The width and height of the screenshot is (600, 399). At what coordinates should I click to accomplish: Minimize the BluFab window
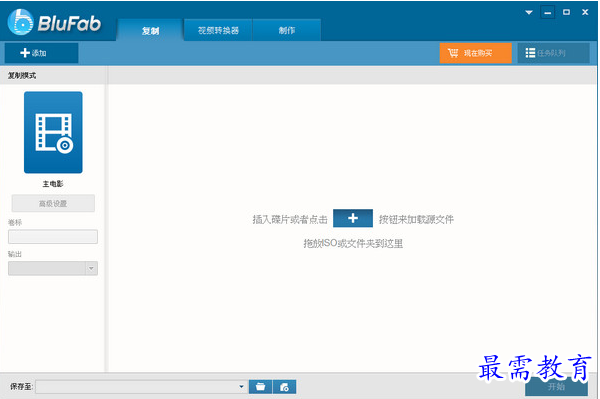click(548, 12)
